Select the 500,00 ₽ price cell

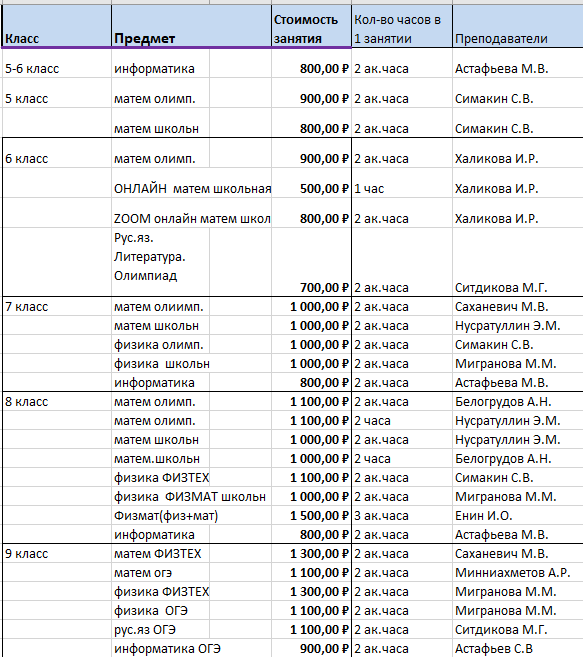tap(311, 183)
